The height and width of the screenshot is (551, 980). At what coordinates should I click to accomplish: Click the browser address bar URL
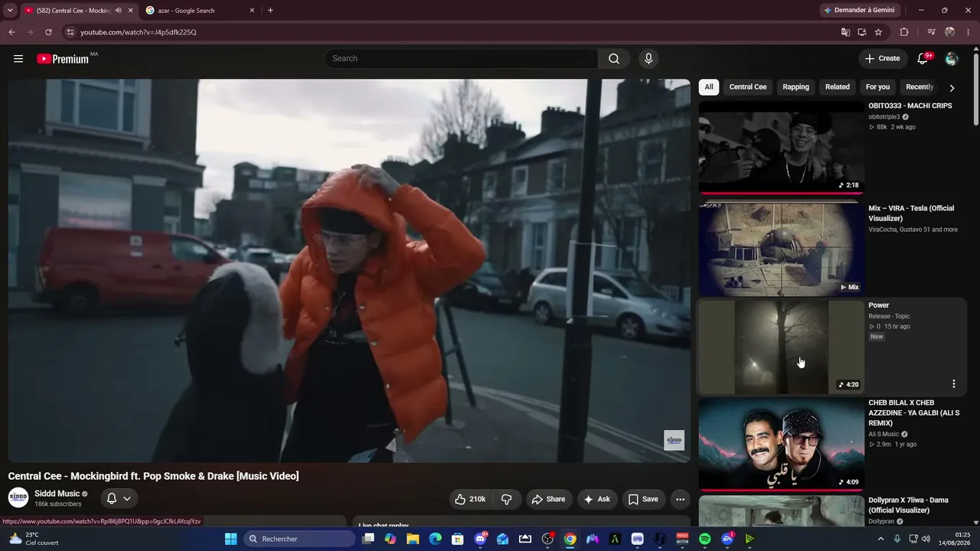[x=139, y=32]
